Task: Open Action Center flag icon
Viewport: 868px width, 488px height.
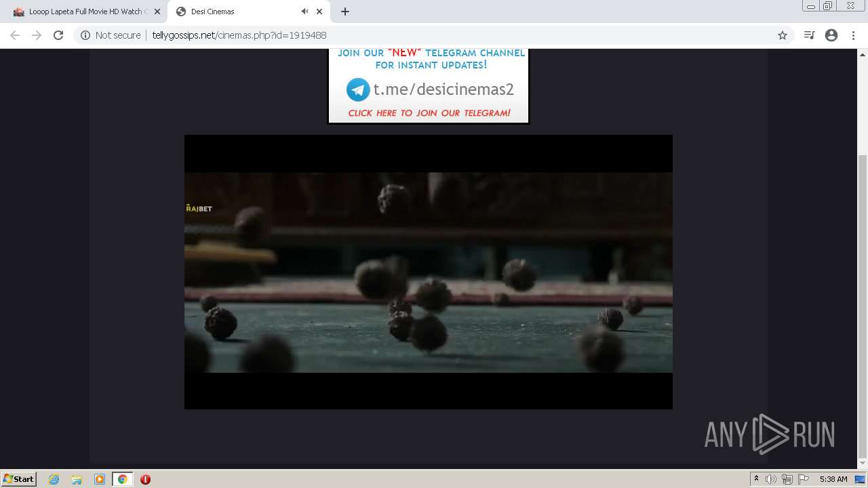Action: 804,479
